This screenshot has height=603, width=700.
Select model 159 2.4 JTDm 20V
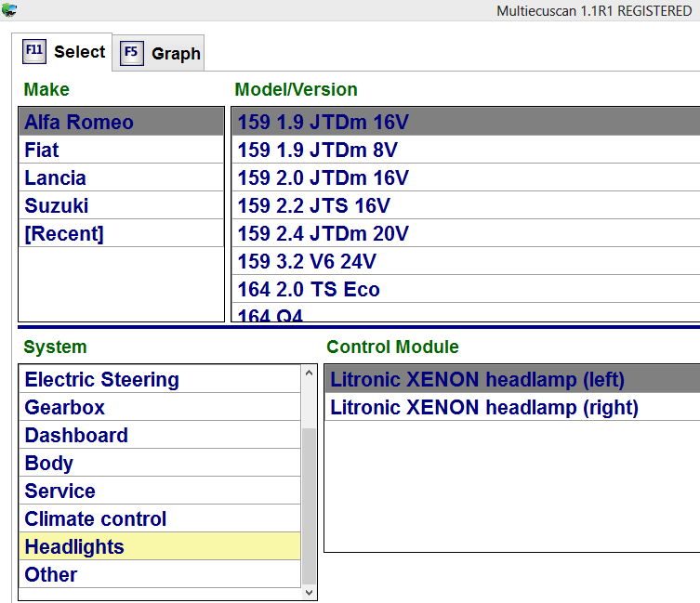coord(466,233)
